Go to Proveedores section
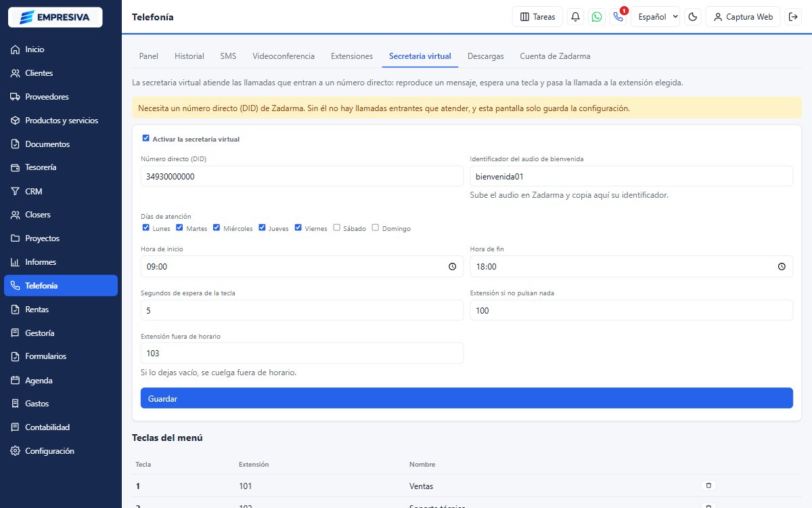The height and width of the screenshot is (508, 812). tap(61, 97)
